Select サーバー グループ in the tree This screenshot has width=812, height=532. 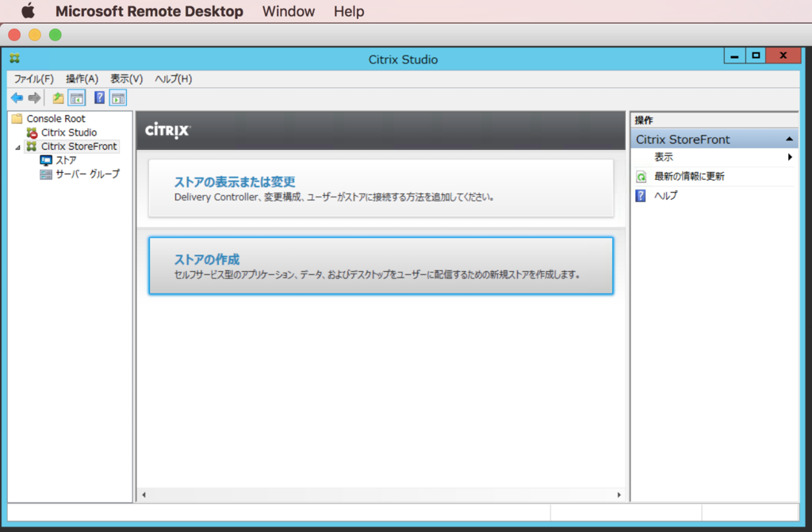(x=87, y=174)
